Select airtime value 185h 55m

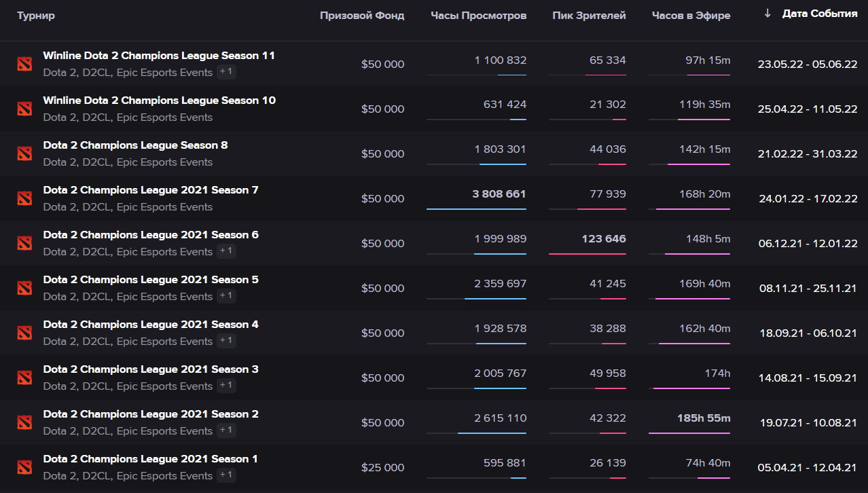[x=704, y=418]
